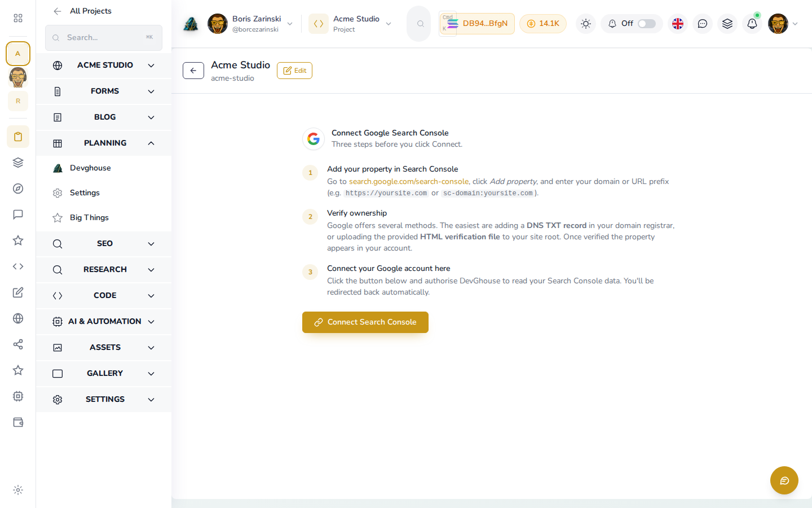Select the R workspace badge in the rail
This screenshot has width=812, height=508.
coord(18,101)
